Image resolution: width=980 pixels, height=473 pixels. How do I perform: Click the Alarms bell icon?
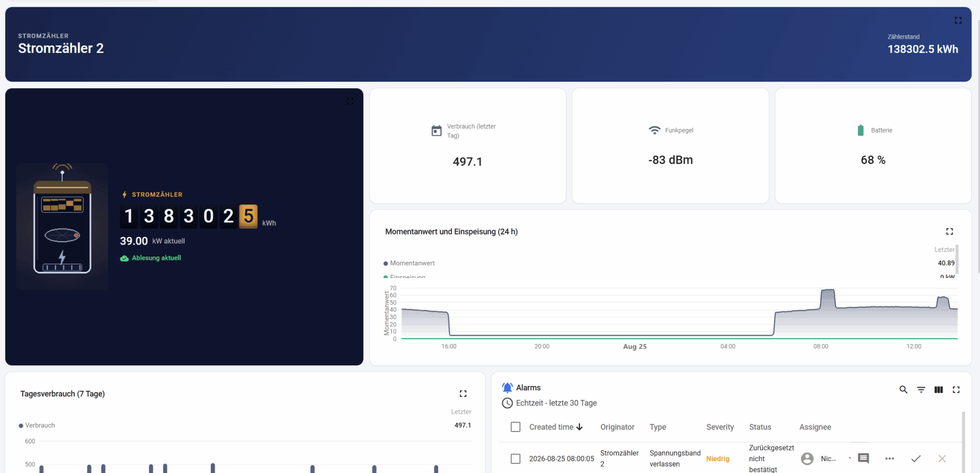click(507, 387)
